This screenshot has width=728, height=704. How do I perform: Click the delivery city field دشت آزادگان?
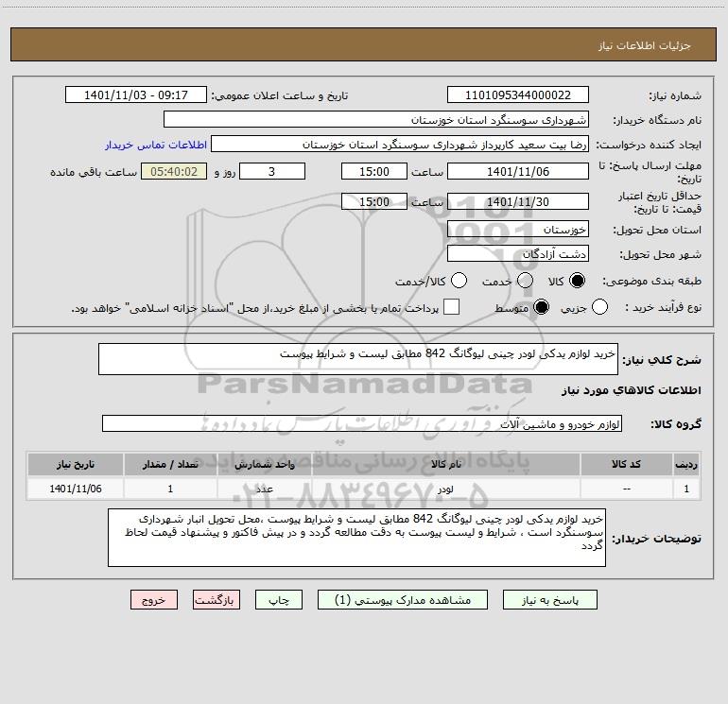pos(518,254)
